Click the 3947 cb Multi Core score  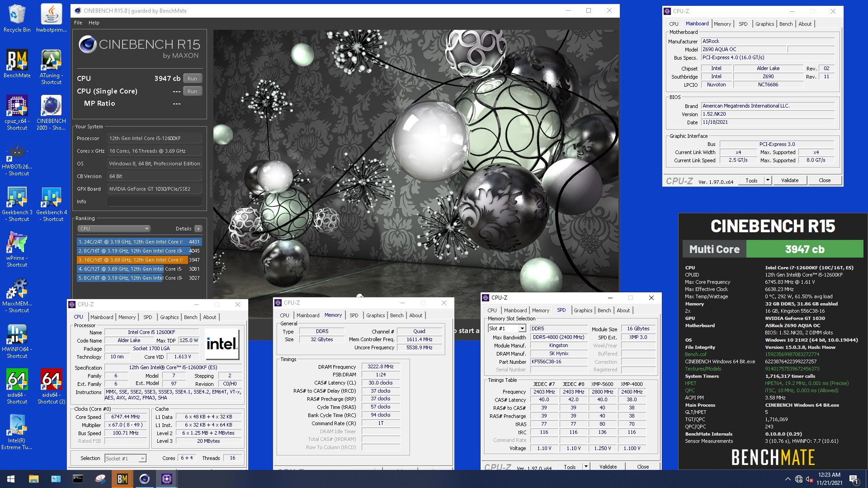point(804,249)
